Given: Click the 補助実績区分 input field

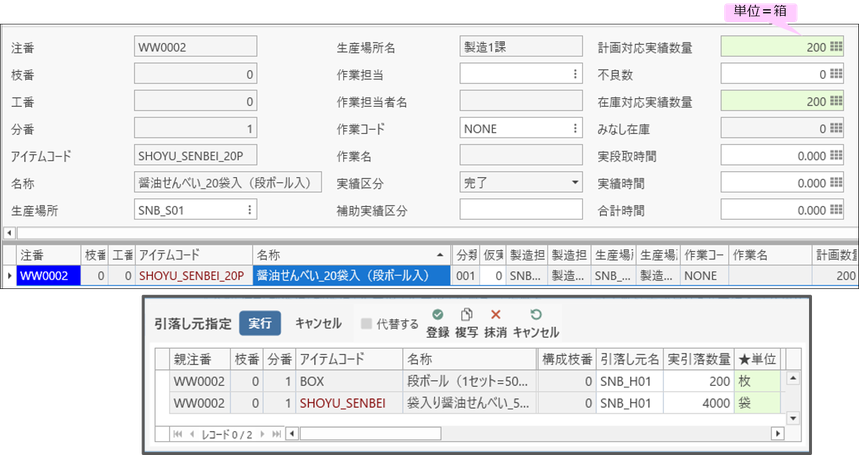Looking at the screenshot, I should [521, 210].
